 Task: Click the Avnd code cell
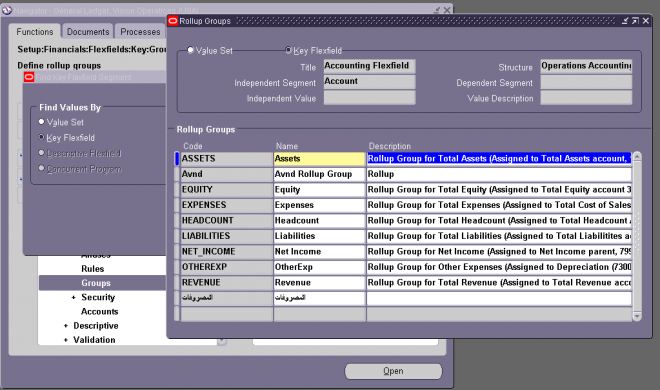click(x=226, y=174)
